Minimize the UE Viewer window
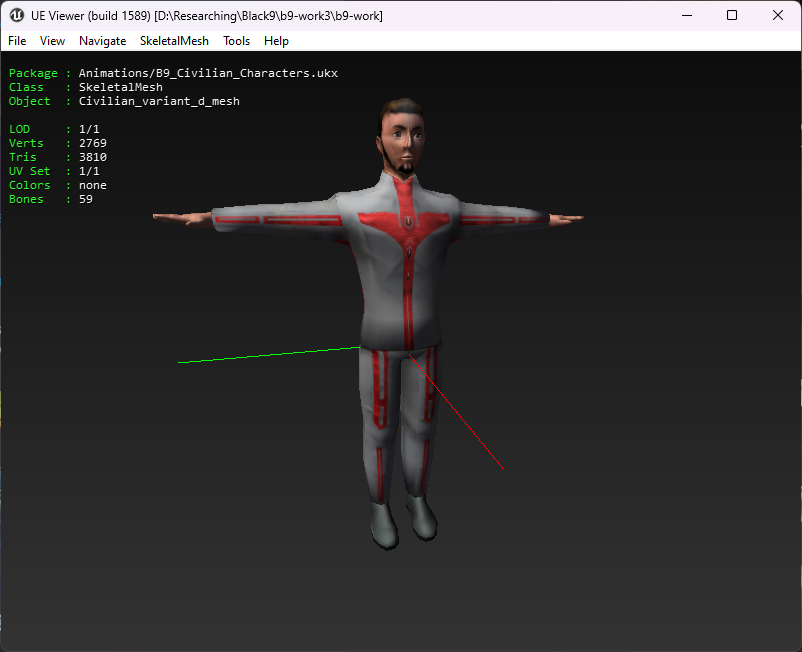Viewport: 802px width, 652px height. click(686, 16)
